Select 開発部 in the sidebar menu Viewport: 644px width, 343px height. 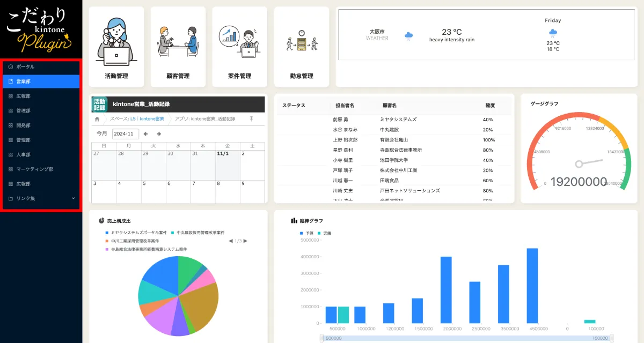(x=41, y=125)
